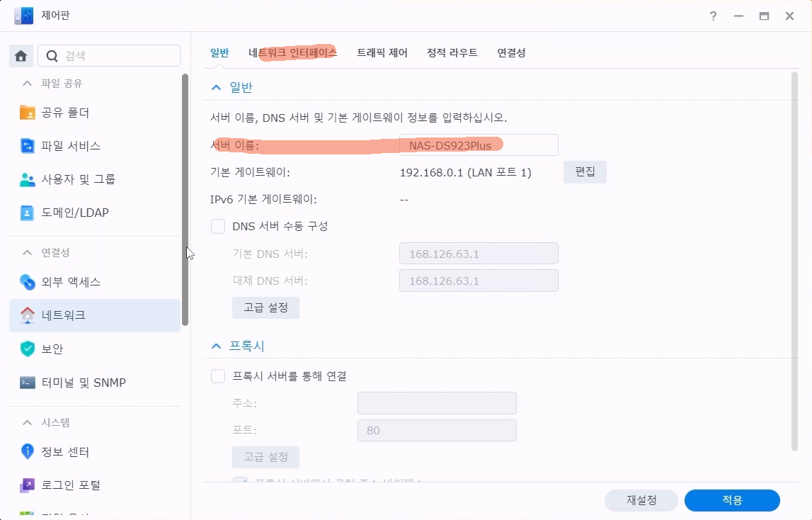The width and height of the screenshot is (812, 520).
Task: Click the 편집 gateway edit button
Action: pyautogui.click(x=585, y=172)
